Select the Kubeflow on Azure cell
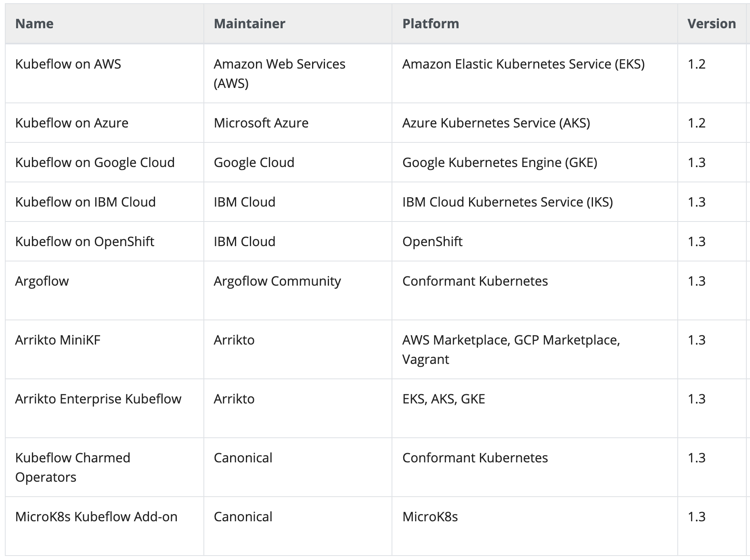 click(105, 123)
